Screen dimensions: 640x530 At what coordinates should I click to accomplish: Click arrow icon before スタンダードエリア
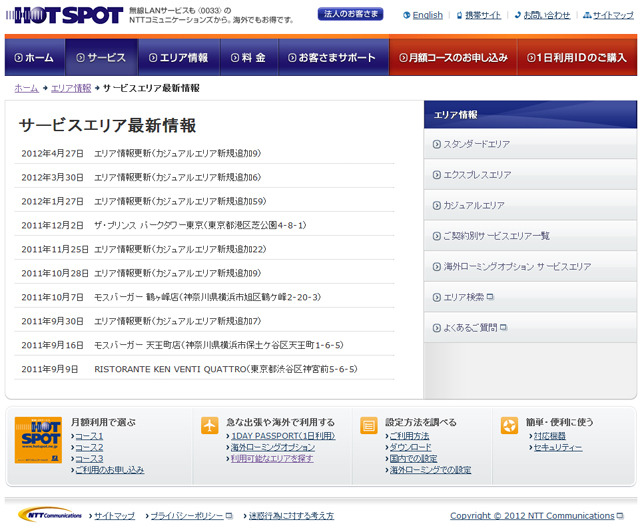coord(436,144)
